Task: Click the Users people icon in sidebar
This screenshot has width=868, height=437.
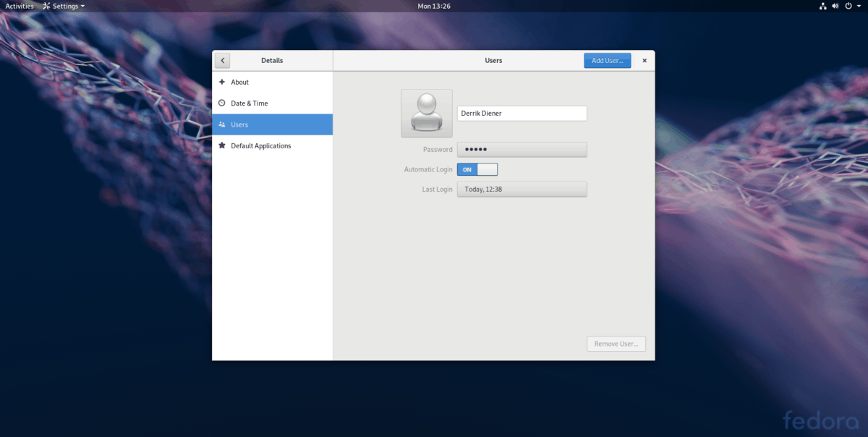Action: 221,124
